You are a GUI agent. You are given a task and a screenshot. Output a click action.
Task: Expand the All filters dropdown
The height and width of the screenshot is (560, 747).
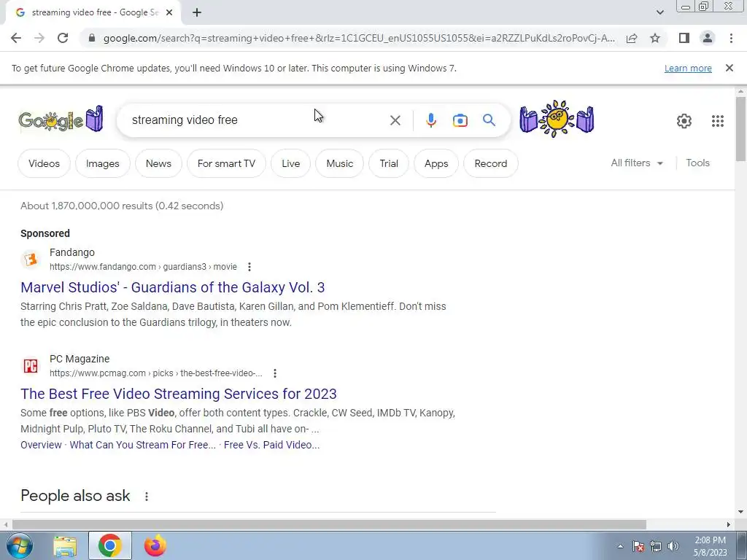tap(637, 163)
